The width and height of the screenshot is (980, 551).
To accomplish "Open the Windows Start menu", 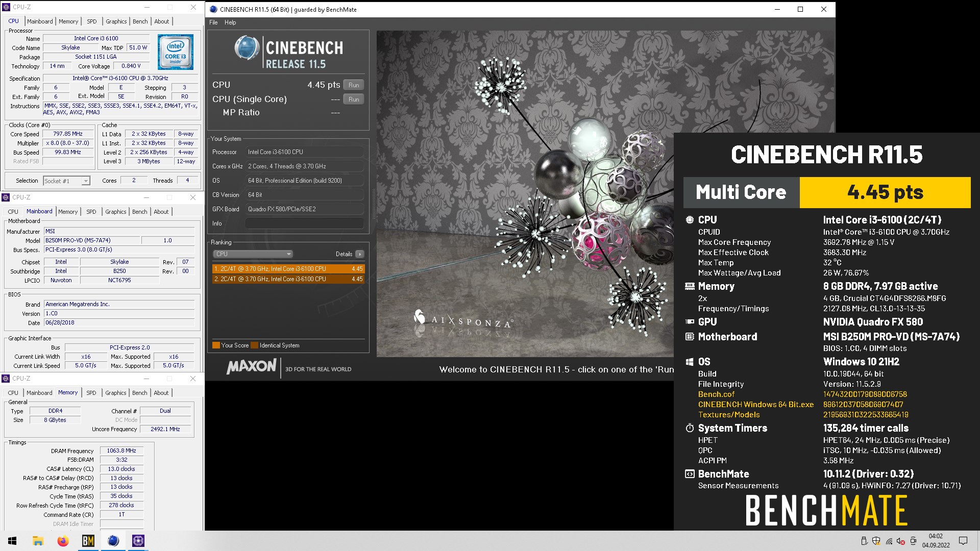I will coord(12,541).
